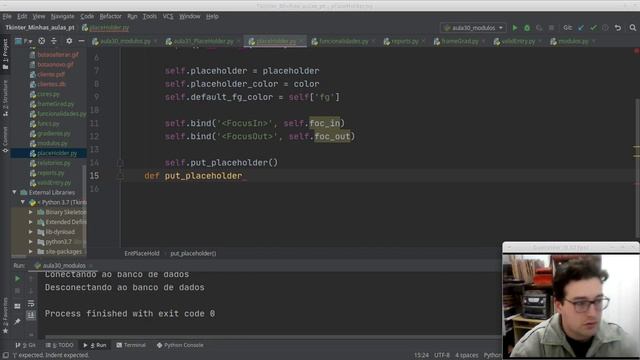The image size is (640, 360).
Task: Switch to the reports.py editor tab
Action: pyautogui.click(x=404, y=41)
